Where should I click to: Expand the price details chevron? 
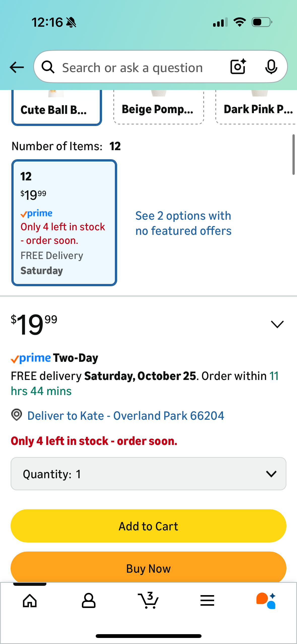277,324
